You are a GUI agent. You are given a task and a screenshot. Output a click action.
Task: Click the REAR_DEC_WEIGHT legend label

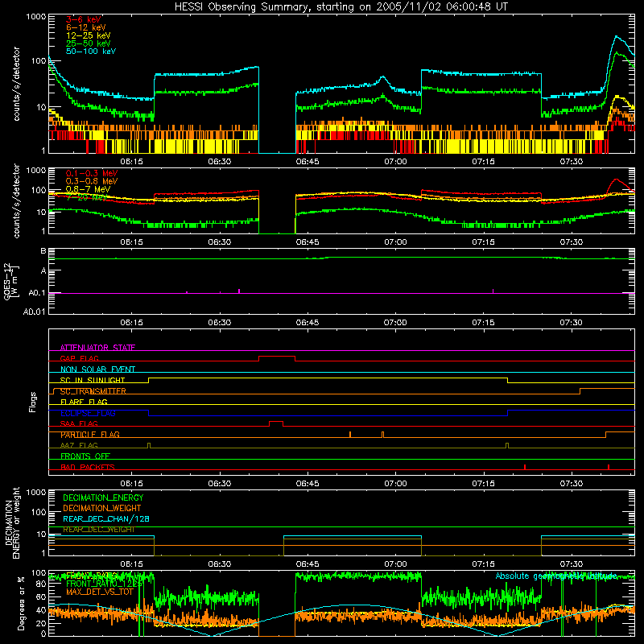pos(98,530)
